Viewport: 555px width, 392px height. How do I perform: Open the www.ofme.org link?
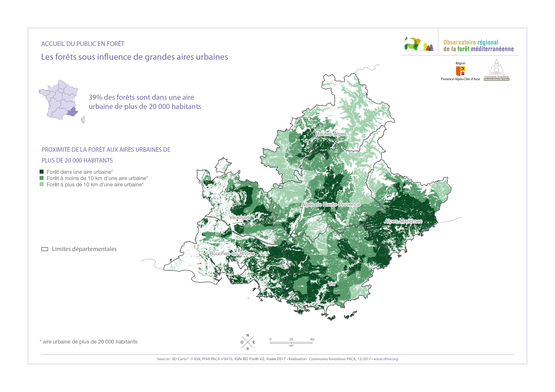point(386,359)
